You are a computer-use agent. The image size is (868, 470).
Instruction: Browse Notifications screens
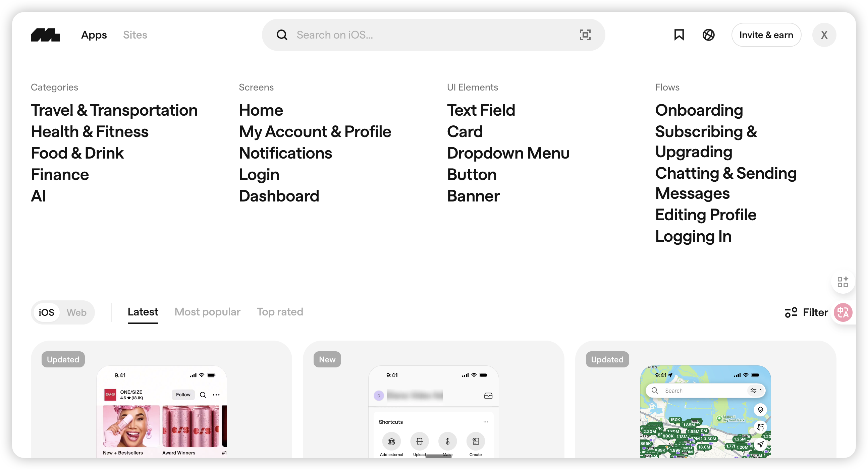(285, 153)
